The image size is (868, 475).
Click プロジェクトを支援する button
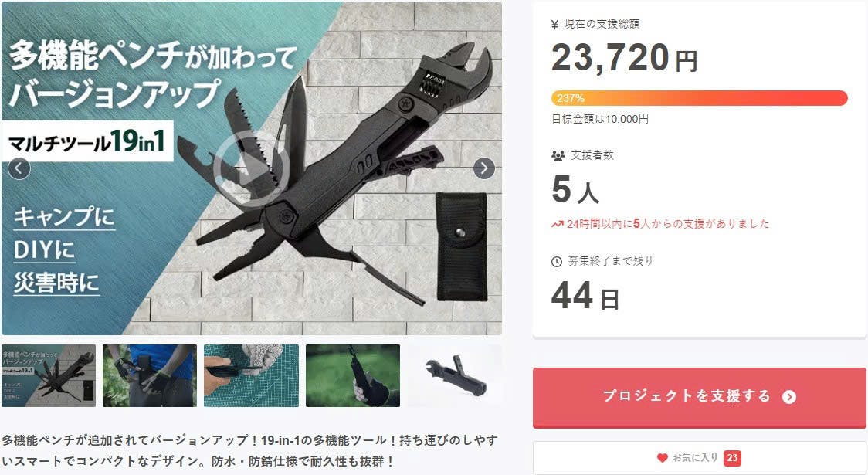coord(700,398)
